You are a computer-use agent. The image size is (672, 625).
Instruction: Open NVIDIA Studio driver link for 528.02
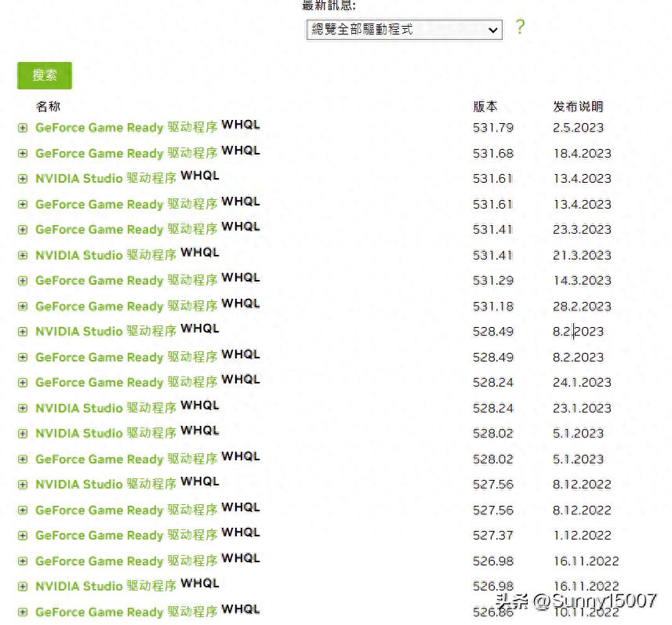point(106,434)
